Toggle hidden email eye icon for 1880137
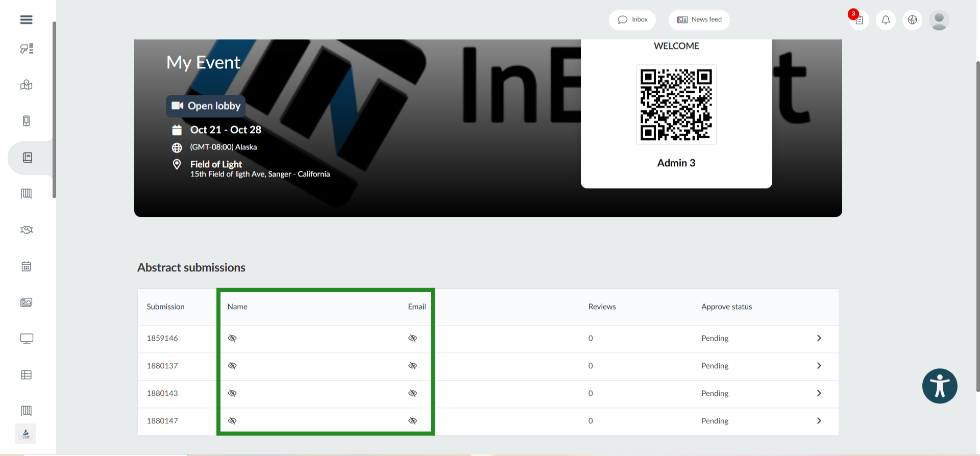The height and width of the screenshot is (456, 980). pos(412,366)
